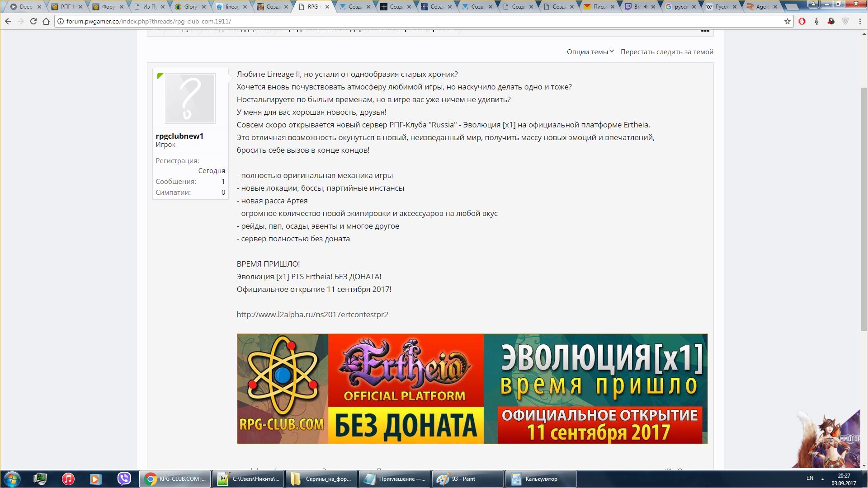Click Перестать следить за темой link

(667, 52)
